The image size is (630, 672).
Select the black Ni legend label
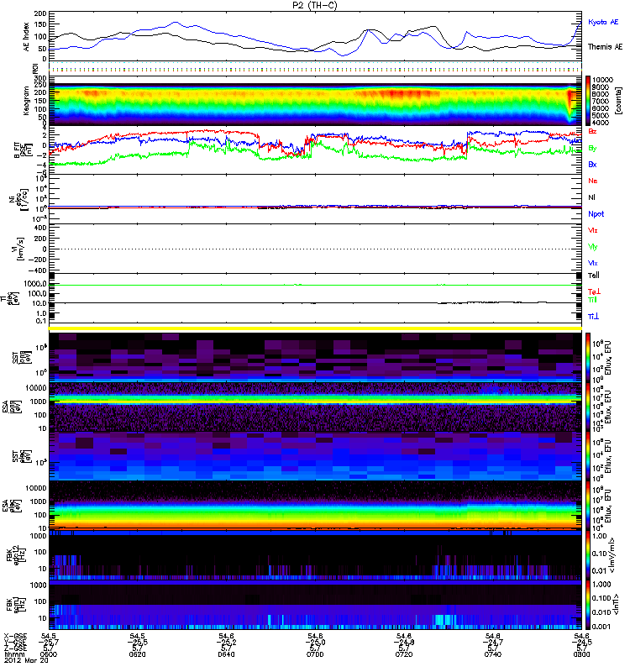(592, 197)
